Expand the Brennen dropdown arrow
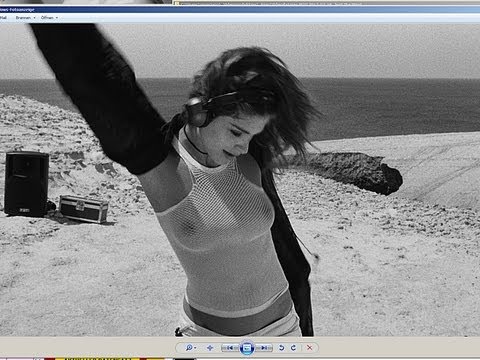 (x=34, y=18)
